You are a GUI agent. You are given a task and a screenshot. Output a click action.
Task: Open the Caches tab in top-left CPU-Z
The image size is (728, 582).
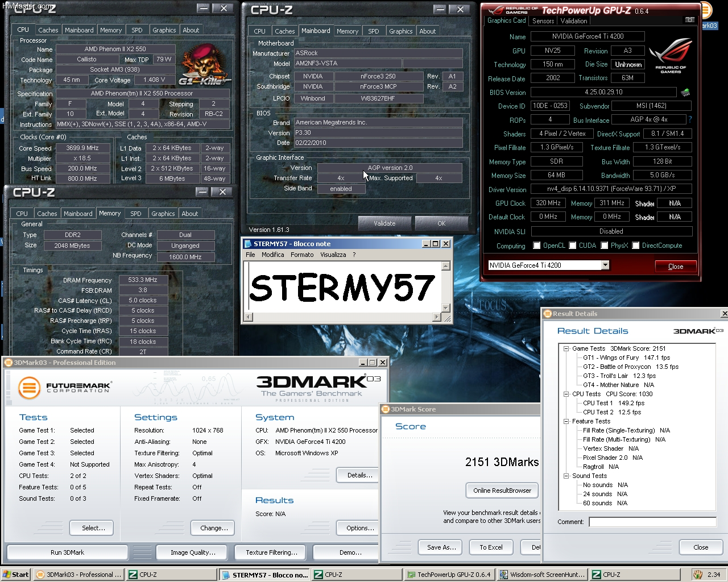tap(48, 30)
